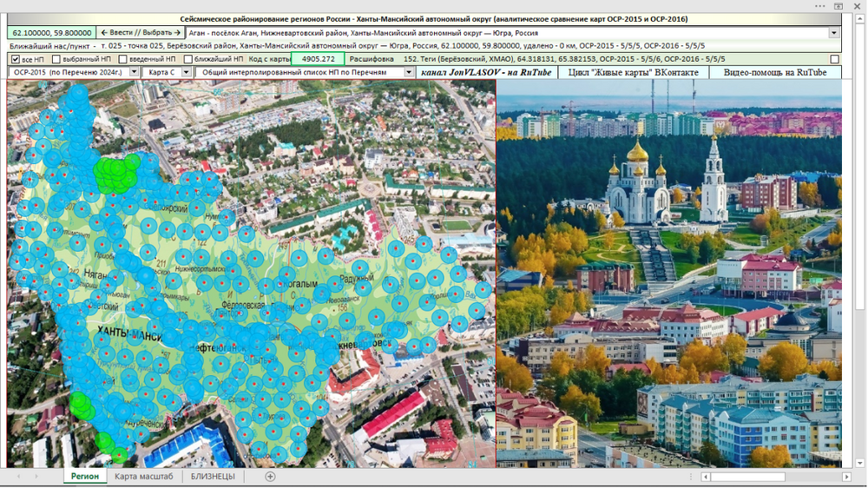The height and width of the screenshot is (488, 868).
Task: Click the three dots menu at top right
Action: tap(820, 6)
